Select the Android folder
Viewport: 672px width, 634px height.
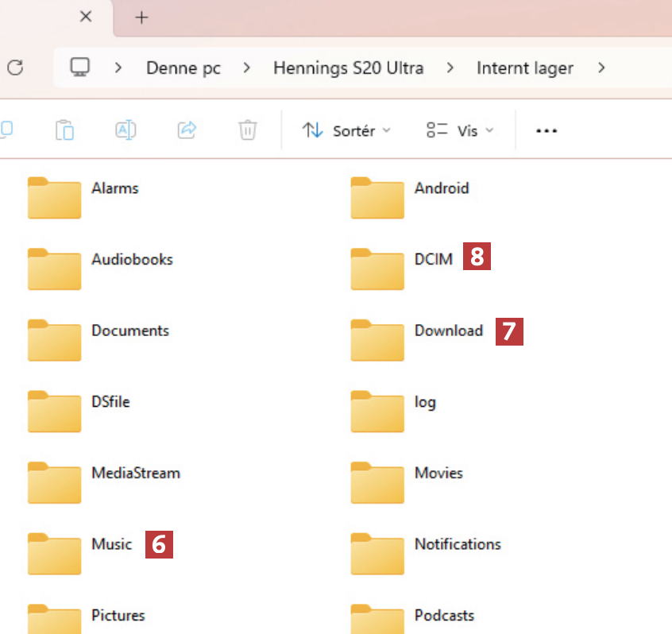point(378,197)
